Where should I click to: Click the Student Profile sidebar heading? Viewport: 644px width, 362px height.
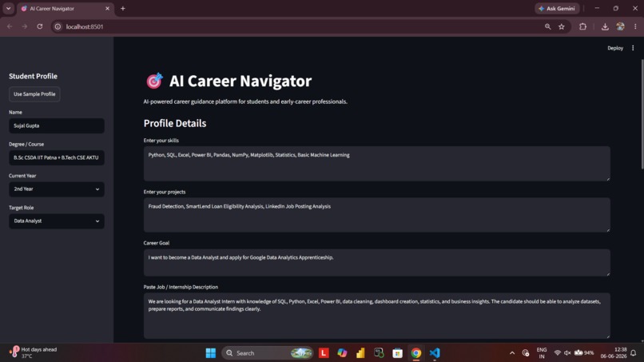34,76
